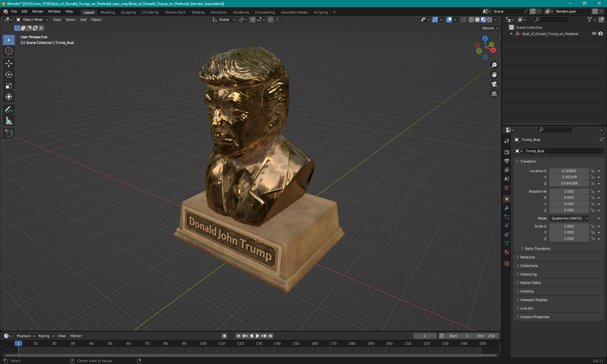Switch to the Shading workspace tab
The height and width of the screenshot is (364, 607).
[x=198, y=12]
